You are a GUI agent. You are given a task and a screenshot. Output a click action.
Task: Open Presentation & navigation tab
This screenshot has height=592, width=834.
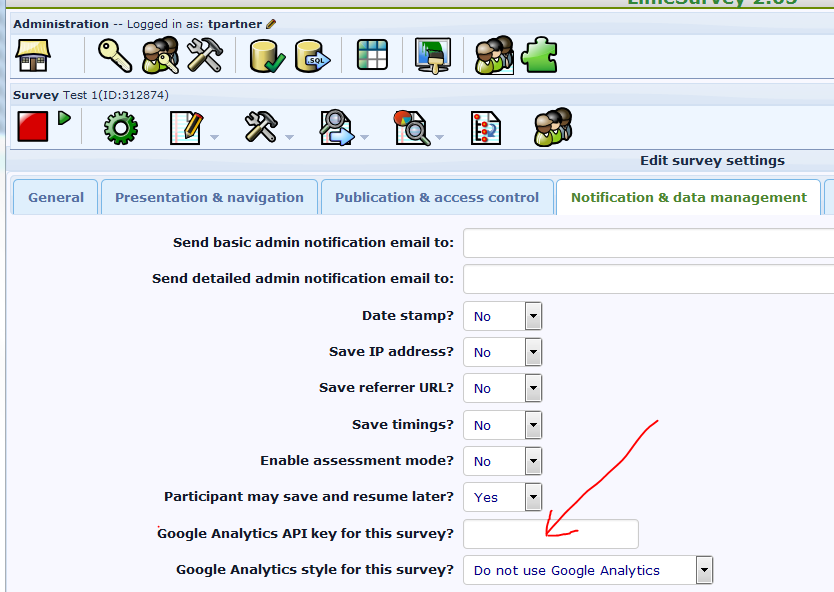point(209,197)
